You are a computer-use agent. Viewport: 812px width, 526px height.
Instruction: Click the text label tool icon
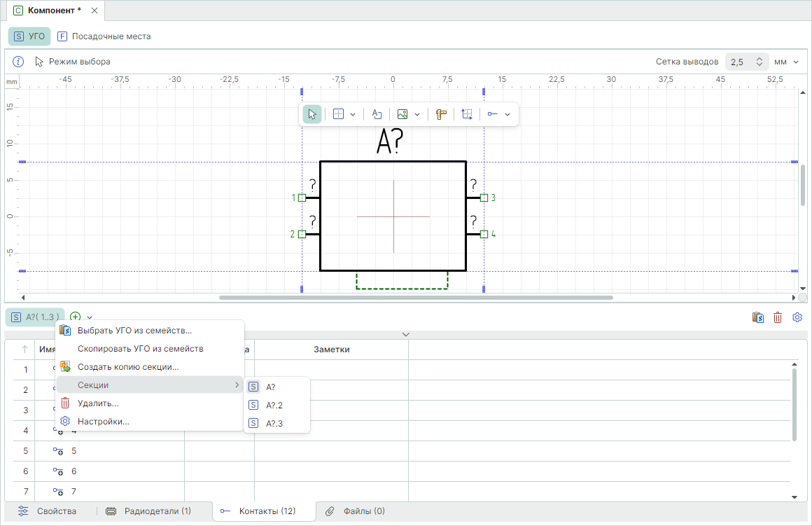coord(377,114)
